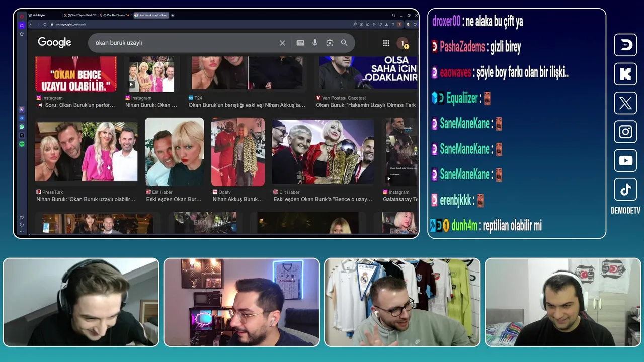
Task: Click chat username PashaZadems
Action: coord(462,47)
